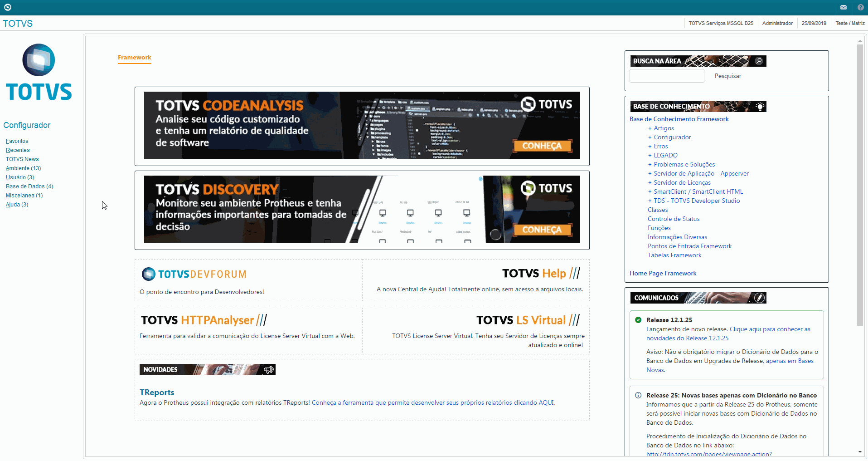Click the info icon beside Release 25 notice
Viewport: 868px width, 461px height.
[x=638, y=395]
